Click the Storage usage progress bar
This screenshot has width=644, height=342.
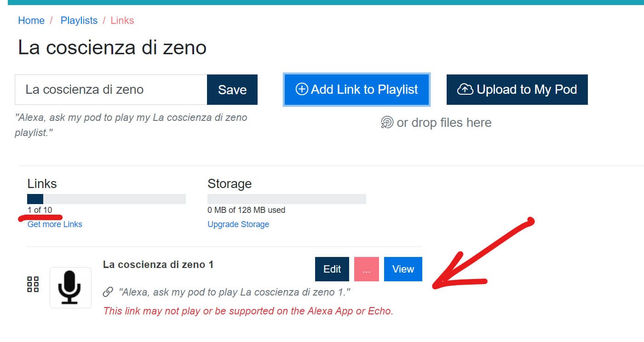coord(287,199)
